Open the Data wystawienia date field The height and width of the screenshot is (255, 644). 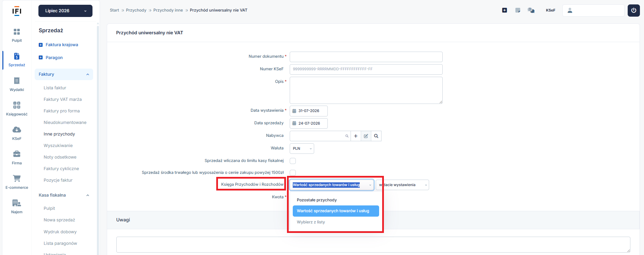(309, 111)
